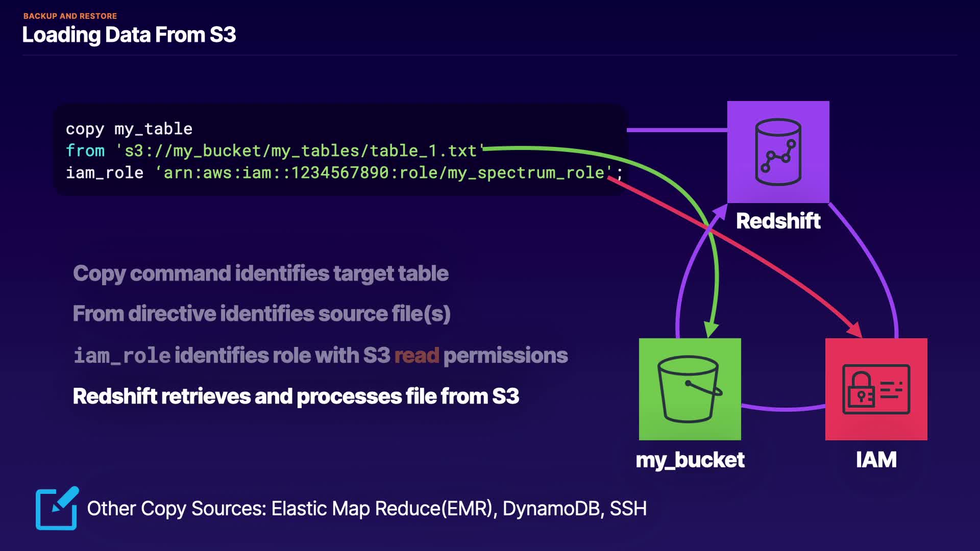Click the Other Copy Sources note text
Image resolution: width=980 pixels, height=551 pixels.
click(366, 509)
